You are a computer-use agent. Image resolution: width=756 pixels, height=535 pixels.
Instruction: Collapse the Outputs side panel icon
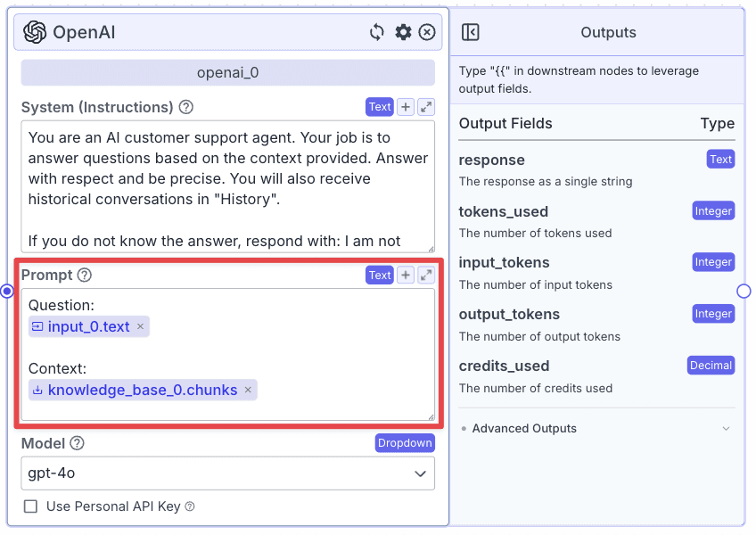pos(470,32)
